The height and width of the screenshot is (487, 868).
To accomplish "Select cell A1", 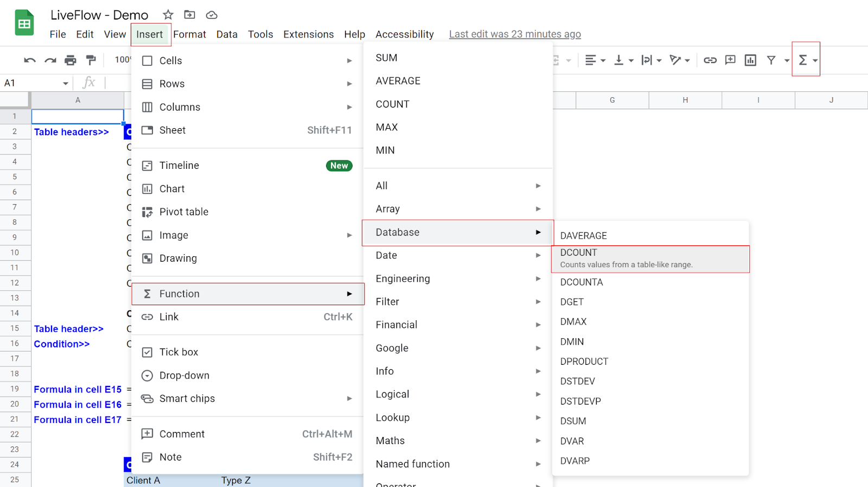I will [78, 116].
